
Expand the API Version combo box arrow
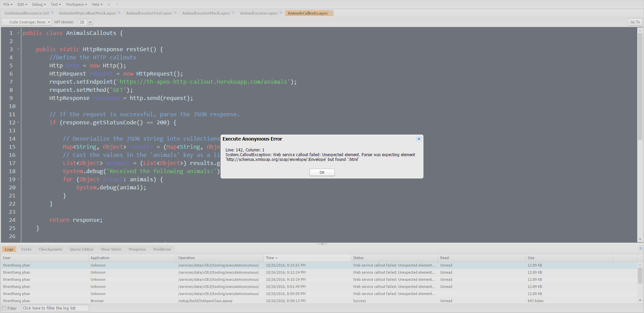pyautogui.click(x=90, y=22)
